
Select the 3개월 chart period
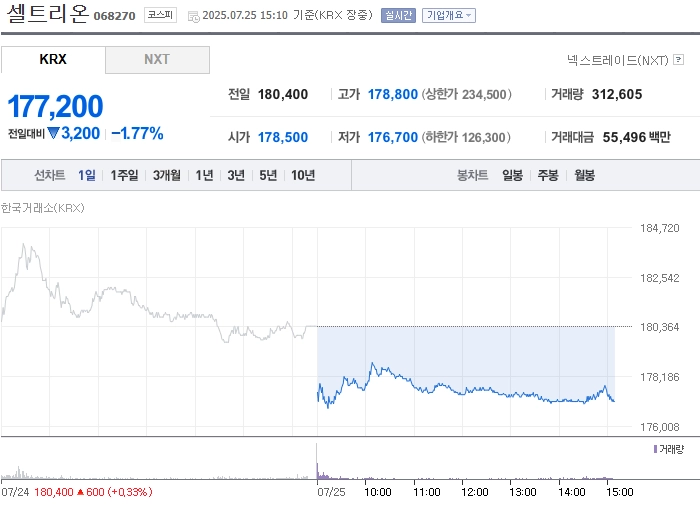coord(167,175)
